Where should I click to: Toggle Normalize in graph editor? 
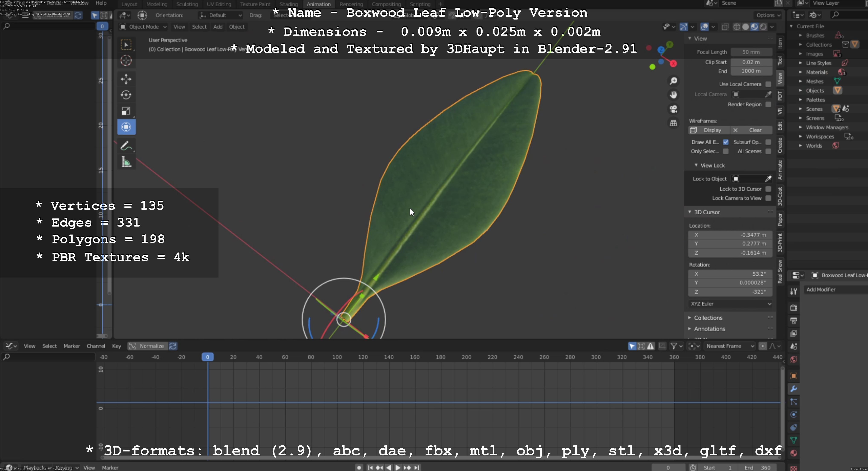[148, 346]
